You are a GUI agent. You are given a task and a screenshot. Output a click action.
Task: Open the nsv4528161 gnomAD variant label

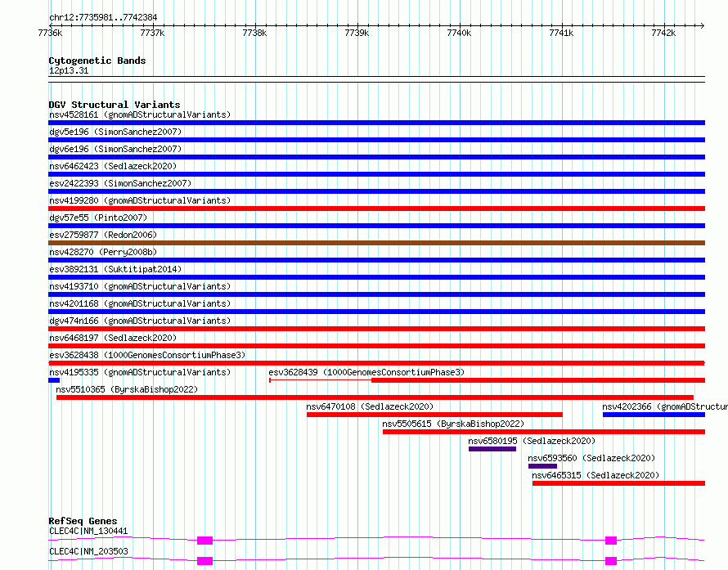[x=139, y=114]
